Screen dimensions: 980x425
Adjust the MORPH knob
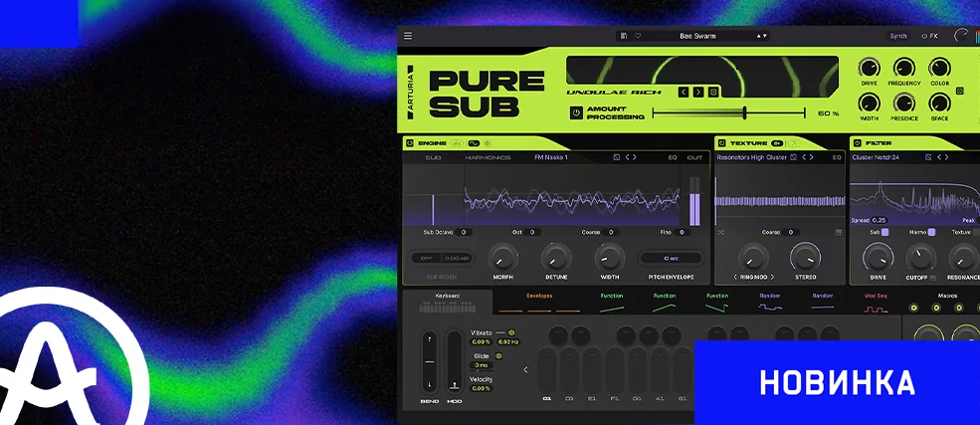point(503,257)
